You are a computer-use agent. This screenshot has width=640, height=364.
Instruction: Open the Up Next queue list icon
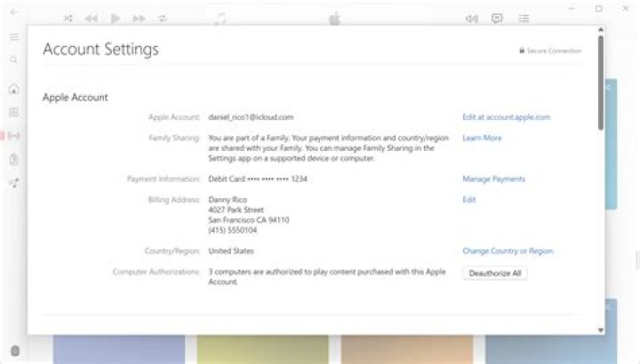click(524, 19)
